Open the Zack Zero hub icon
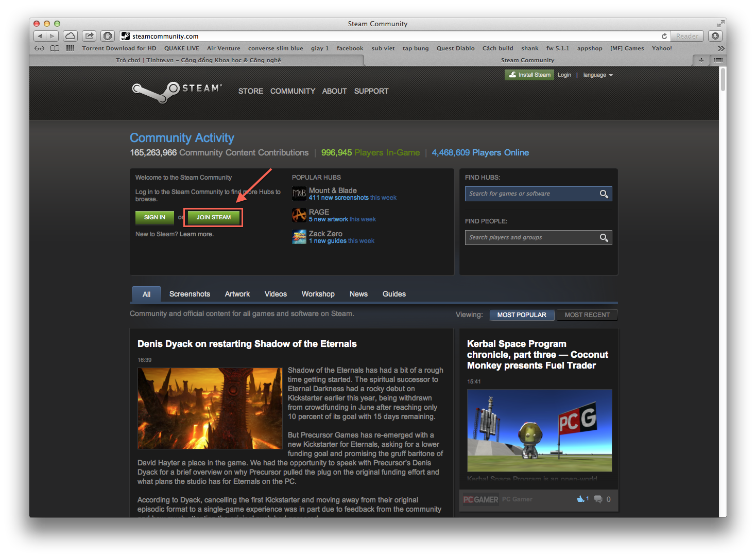The width and height of the screenshot is (756, 558). pyautogui.click(x=299, y=237)
